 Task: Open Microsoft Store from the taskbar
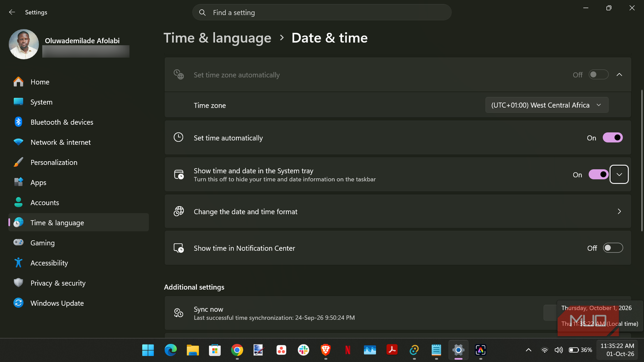pyautogui.click(x=215, y=350)
